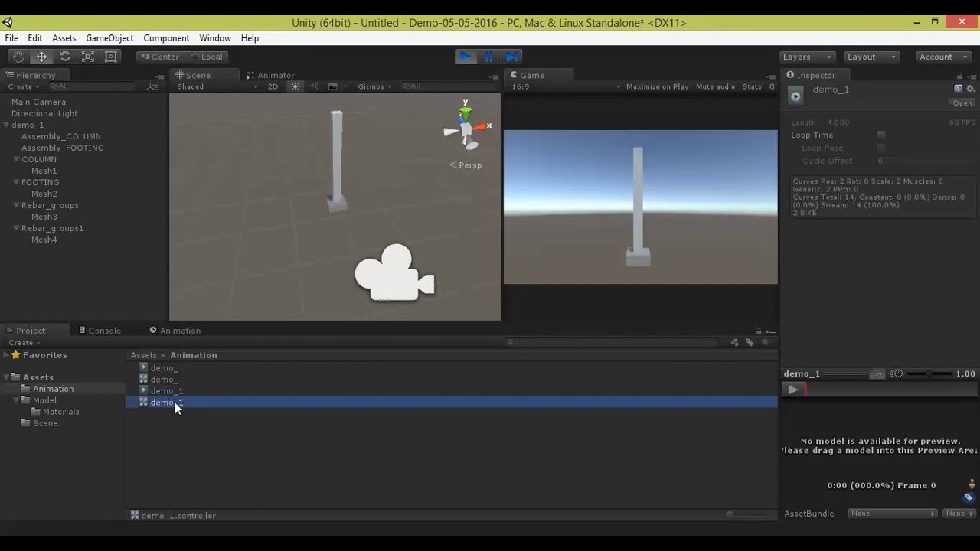
Task: Select Assembly_FOOTING in the Hierarchy
Action: [63, 148]
